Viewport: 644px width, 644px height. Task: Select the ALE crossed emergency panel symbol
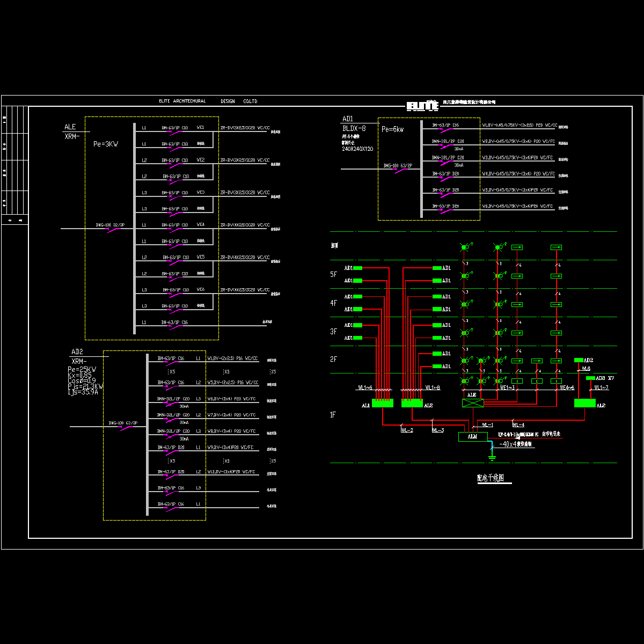tap(472, 402)
